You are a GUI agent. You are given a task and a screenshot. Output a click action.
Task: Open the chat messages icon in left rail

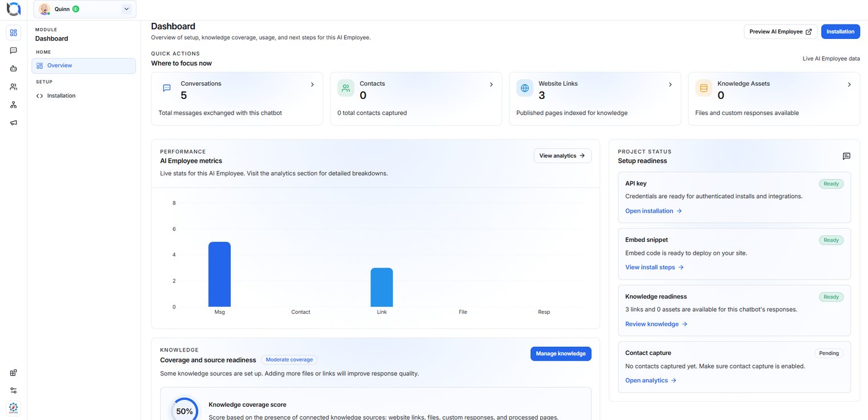point(14,50)
